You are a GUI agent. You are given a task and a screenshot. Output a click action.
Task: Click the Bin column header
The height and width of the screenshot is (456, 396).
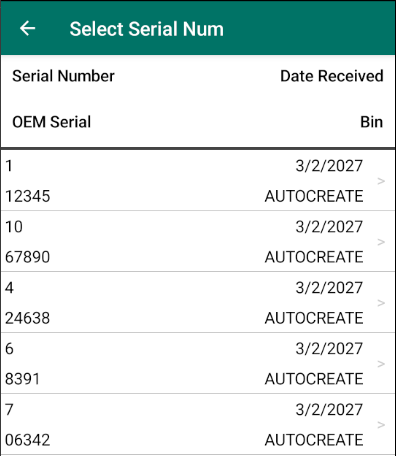(372, 122)
